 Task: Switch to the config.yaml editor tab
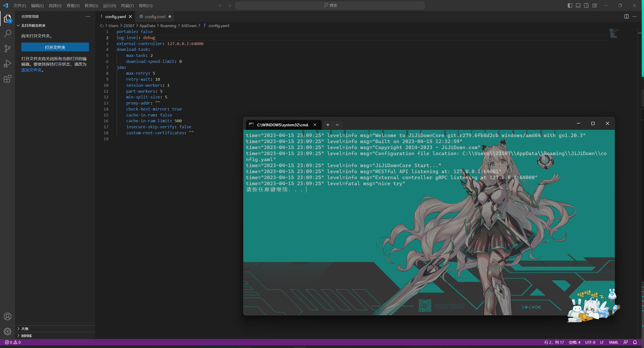tap(116, 17)
